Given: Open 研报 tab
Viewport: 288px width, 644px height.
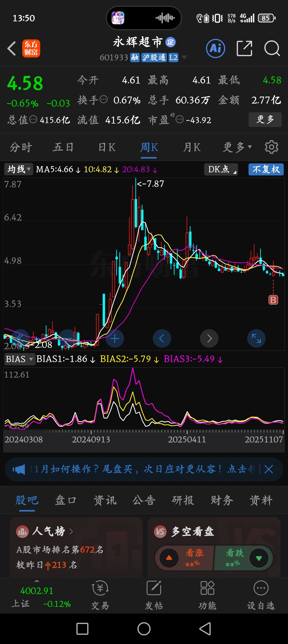Looking at the screenshot, I should tap(183, 500).
